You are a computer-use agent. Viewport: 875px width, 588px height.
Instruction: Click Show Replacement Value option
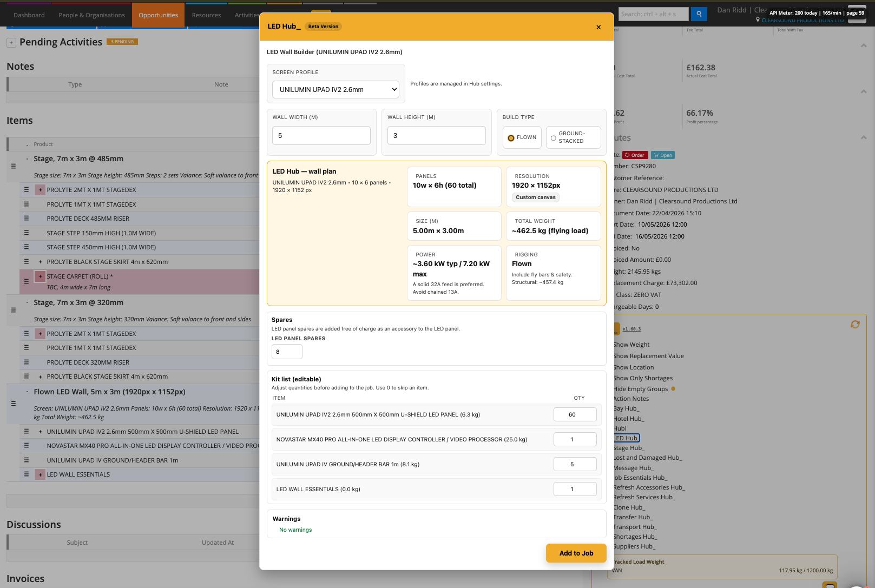coord(648,356)
